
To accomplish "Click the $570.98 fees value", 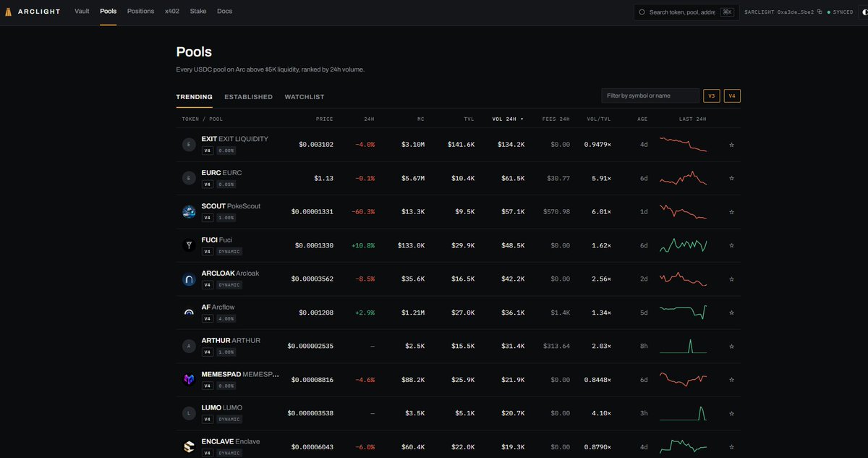I will pos(556,212).
